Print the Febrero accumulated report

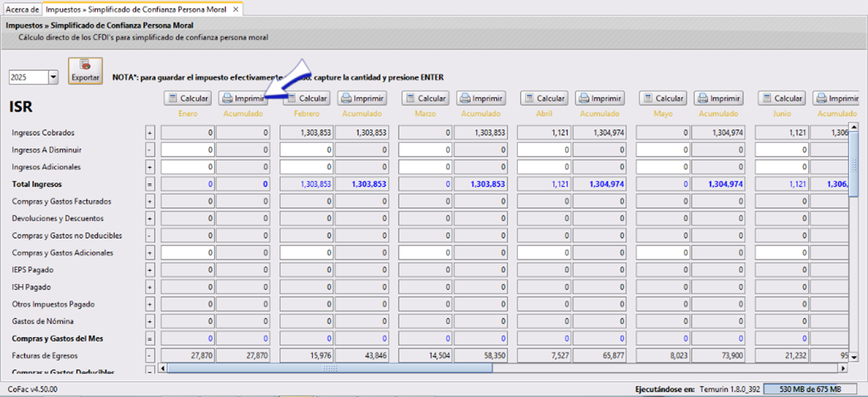pos(362,98)
